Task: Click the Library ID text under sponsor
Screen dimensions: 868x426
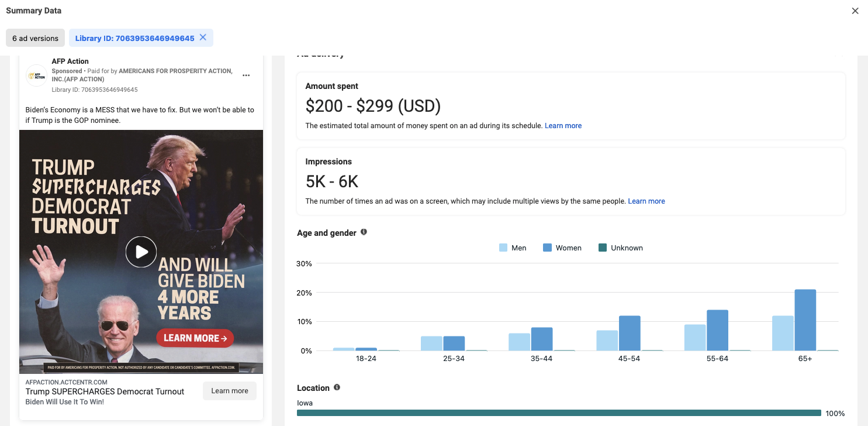Action: point(95,90)
